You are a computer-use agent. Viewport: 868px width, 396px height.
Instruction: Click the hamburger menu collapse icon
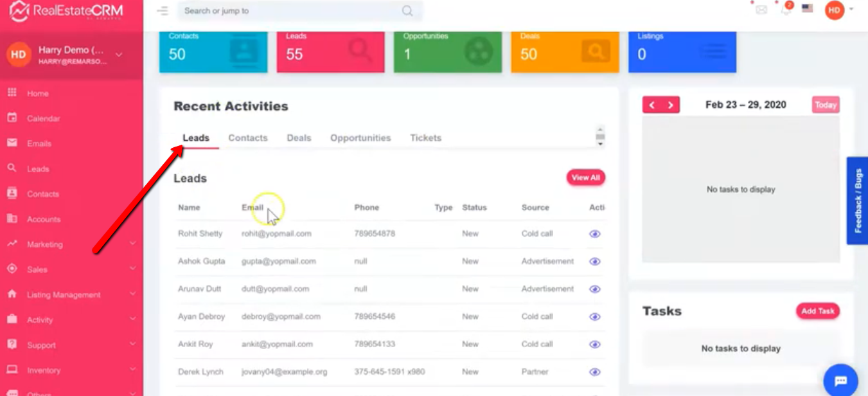point(163,11)
